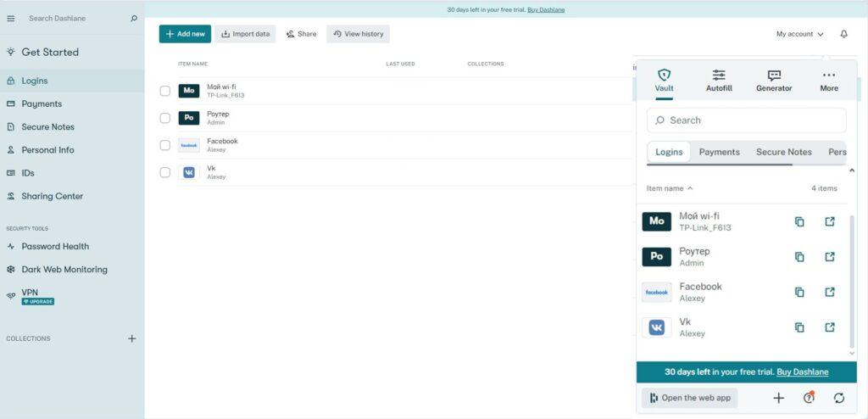Click the Import data button

click(x=245, y=34)
